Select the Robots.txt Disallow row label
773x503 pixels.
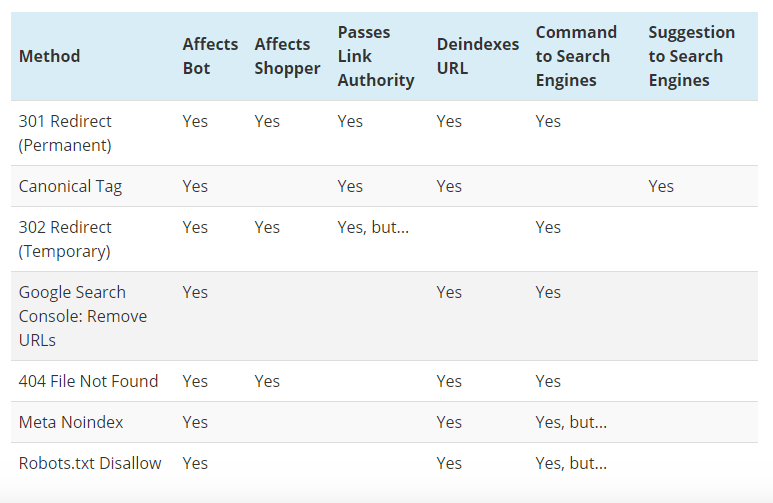[90, 463]
